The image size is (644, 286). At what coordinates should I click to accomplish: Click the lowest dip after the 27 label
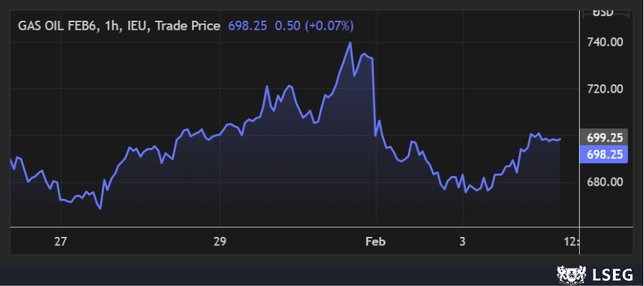tap(100, 208)
